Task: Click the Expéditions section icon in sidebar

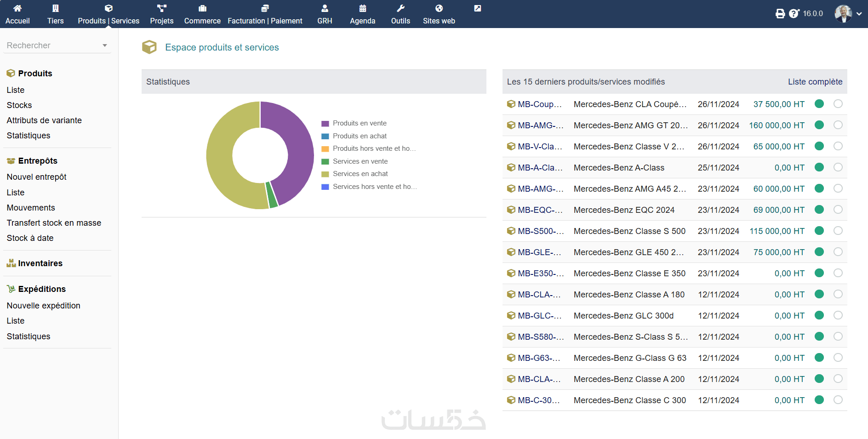Action: click(11, 289)
